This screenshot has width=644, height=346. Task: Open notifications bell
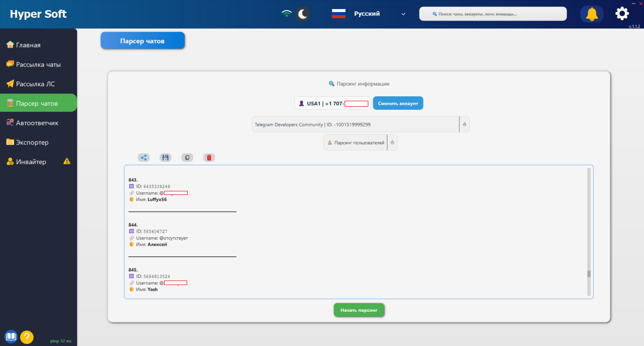(x=592, y=14)
